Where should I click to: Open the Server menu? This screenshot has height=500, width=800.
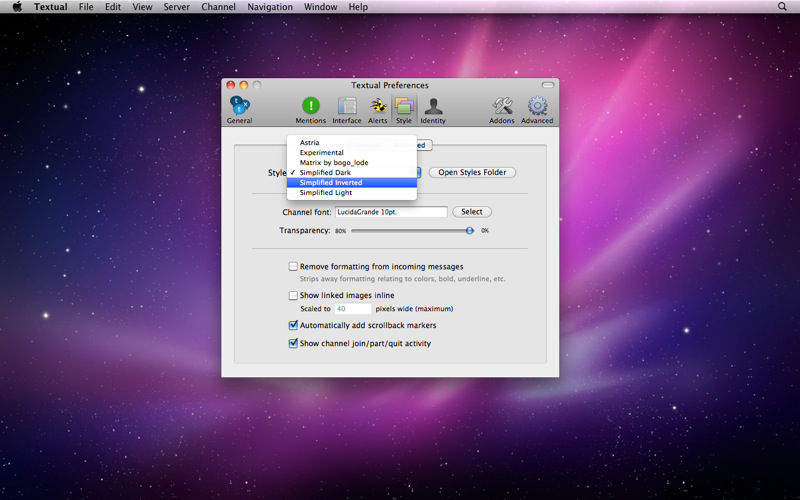[177, 7]
